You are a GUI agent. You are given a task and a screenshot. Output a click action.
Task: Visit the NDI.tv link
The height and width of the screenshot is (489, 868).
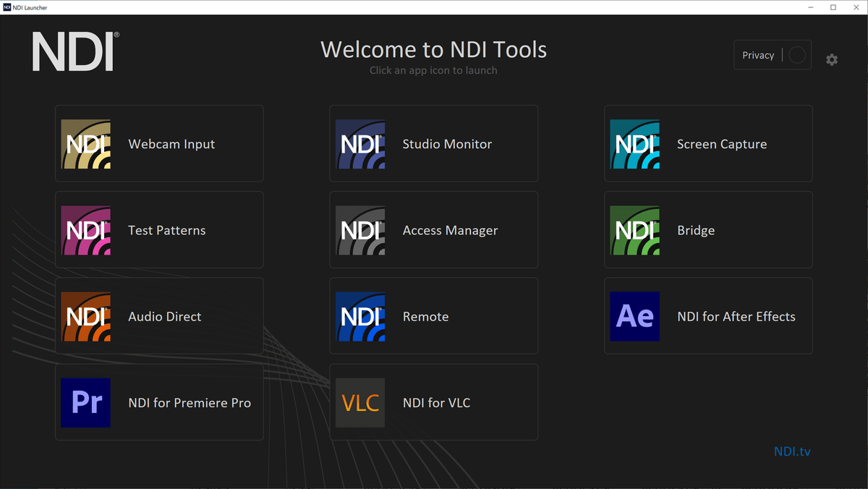792,451
